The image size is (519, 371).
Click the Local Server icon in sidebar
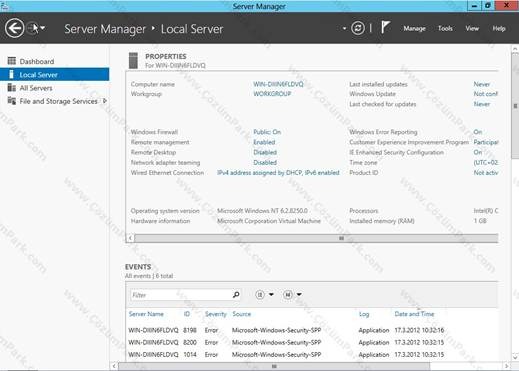pos(12,74)
